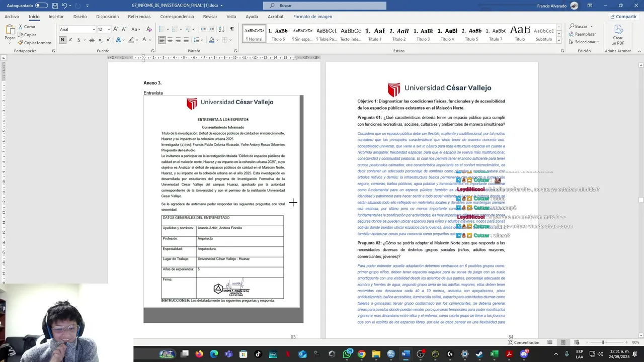Image resolution: width=644 pixels, height=362 pixels.
Task: Open the Seleccionar dropdown
Action: click(x=584, y=42)
